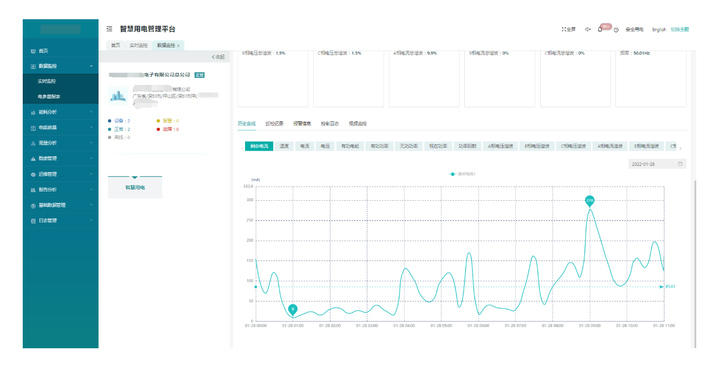The image size is (720, 370).
Task: Open the 2022-01-28 date picker field
Action: coord(657,164)
